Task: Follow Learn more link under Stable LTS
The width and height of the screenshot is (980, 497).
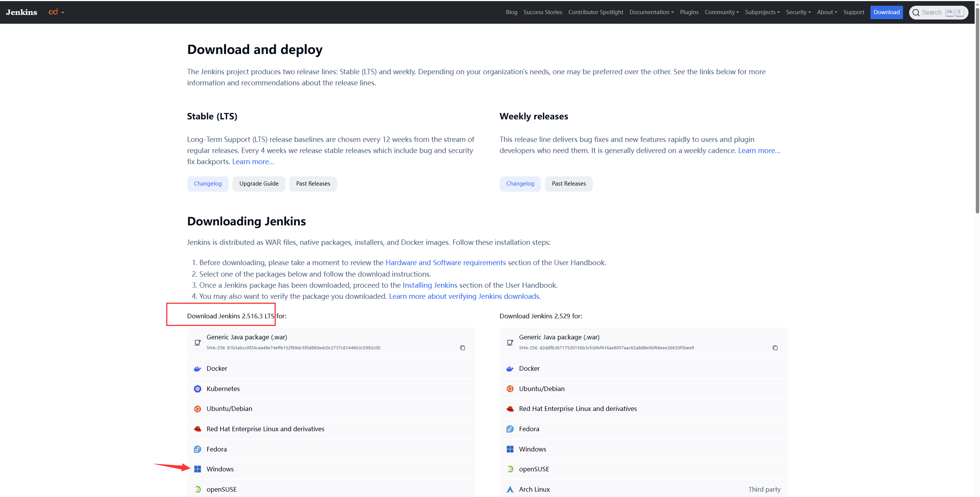Action: pos(253,161)
